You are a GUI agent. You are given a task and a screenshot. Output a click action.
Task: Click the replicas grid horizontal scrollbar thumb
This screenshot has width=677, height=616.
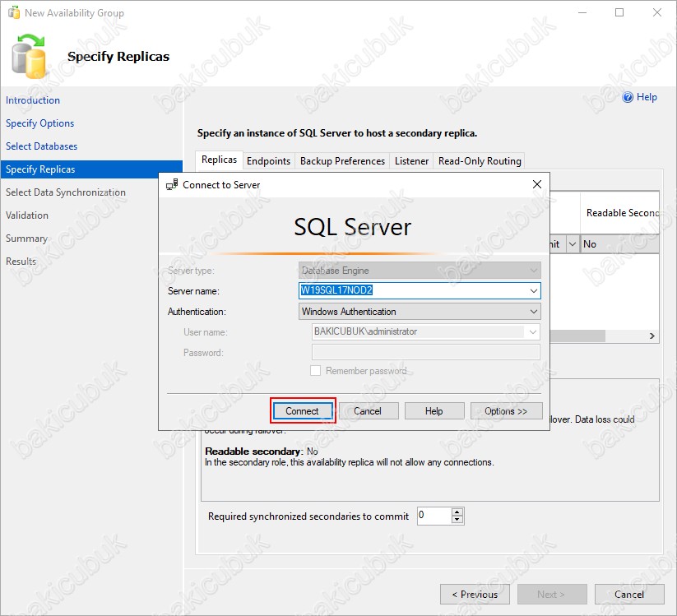pos(577,336)
